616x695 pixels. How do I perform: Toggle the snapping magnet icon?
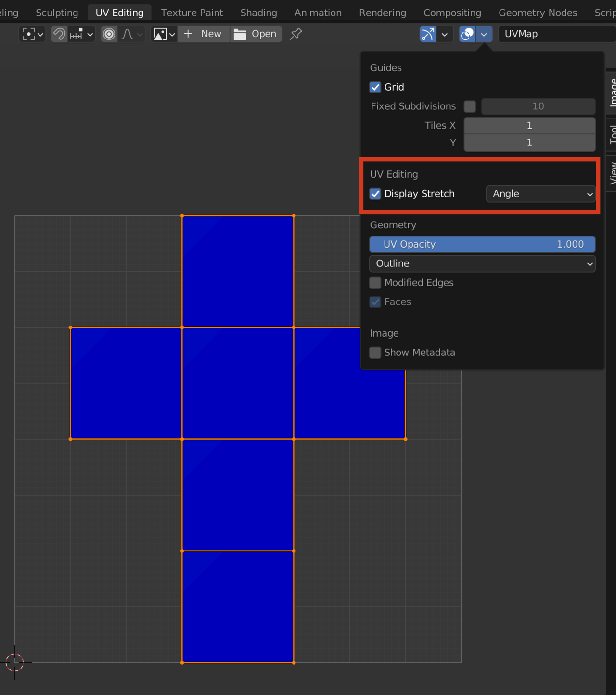click(59, 34)
